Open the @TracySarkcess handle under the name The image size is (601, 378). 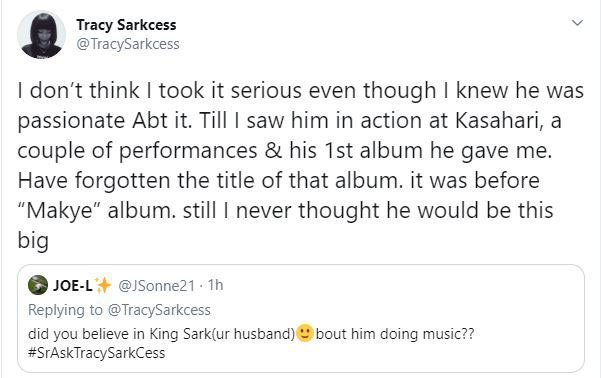[x=128, y=44]
